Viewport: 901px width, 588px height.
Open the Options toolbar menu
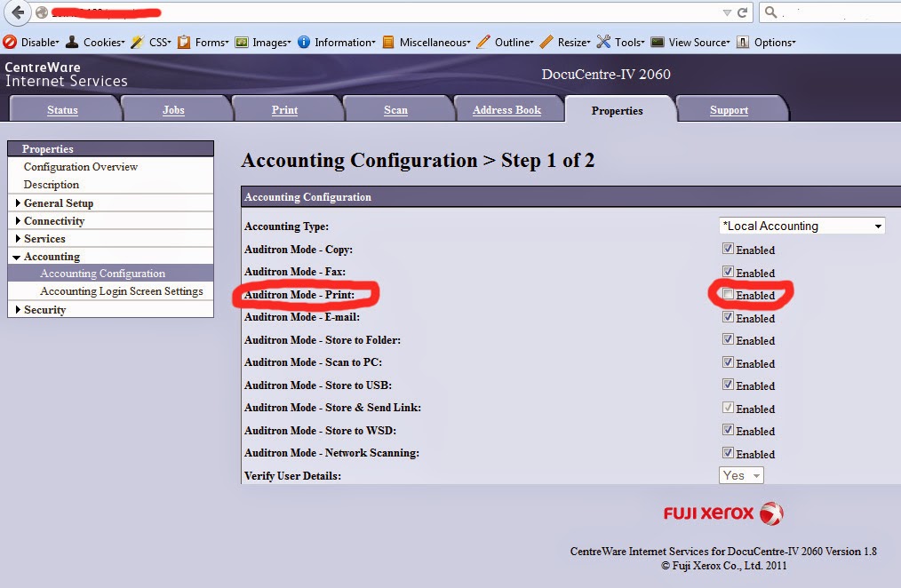[767, 42]
